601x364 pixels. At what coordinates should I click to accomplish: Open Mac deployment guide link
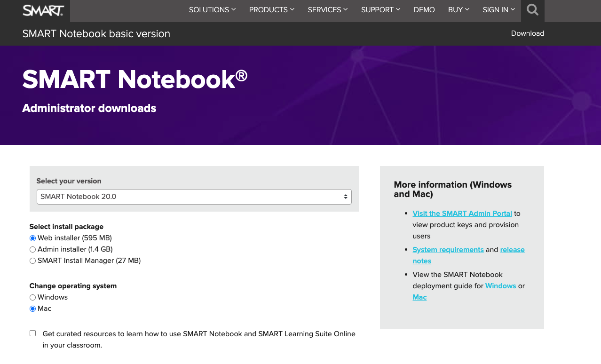(419, 297)
